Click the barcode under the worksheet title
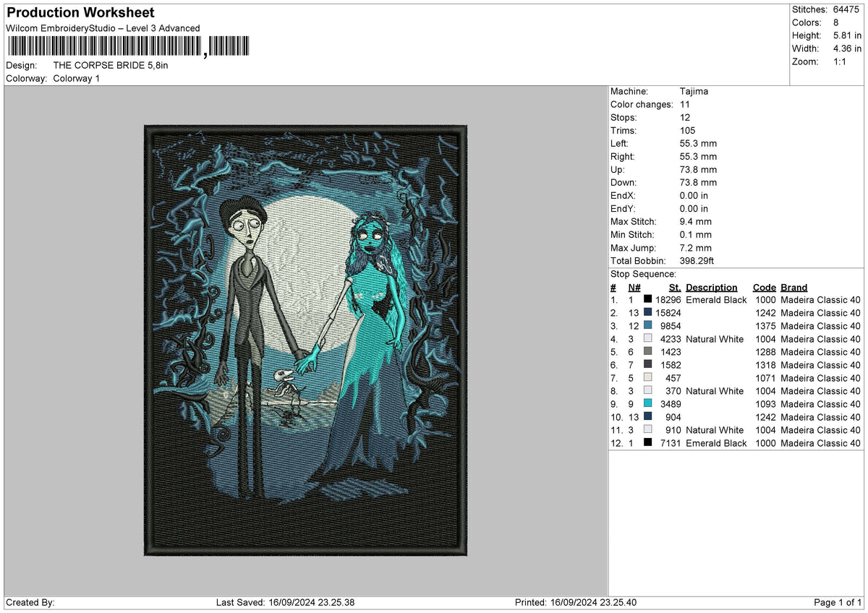Image resolution: width=868 pixels, height=613 pixels. point(128,47)
